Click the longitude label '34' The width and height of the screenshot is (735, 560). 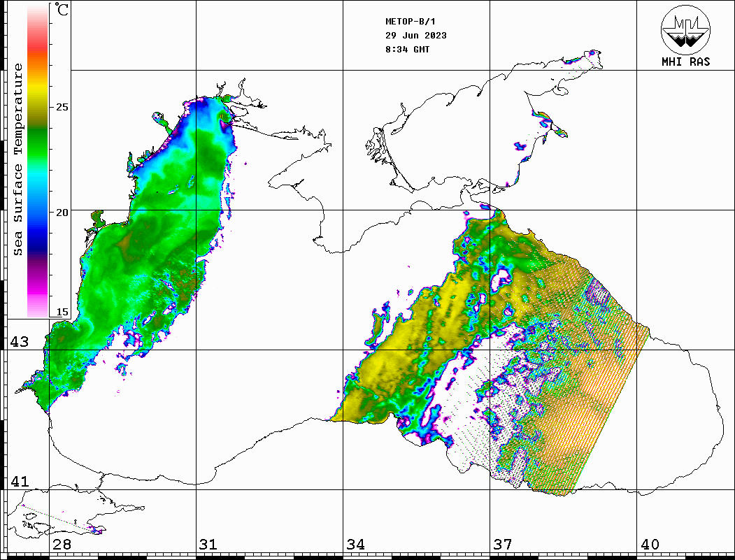[355, 544]
